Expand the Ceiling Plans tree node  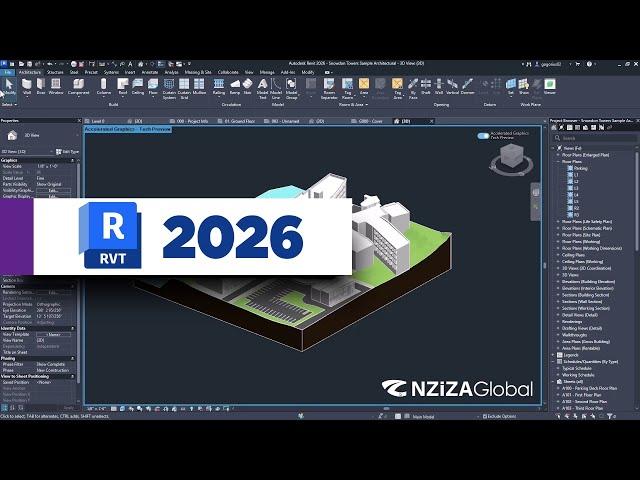[559, 254]
